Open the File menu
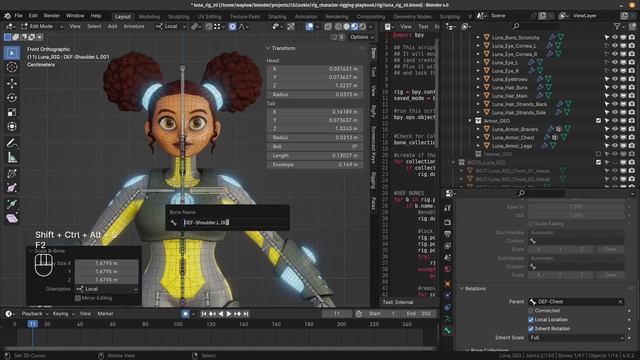 pyautogui.click(x=18, y=16)
